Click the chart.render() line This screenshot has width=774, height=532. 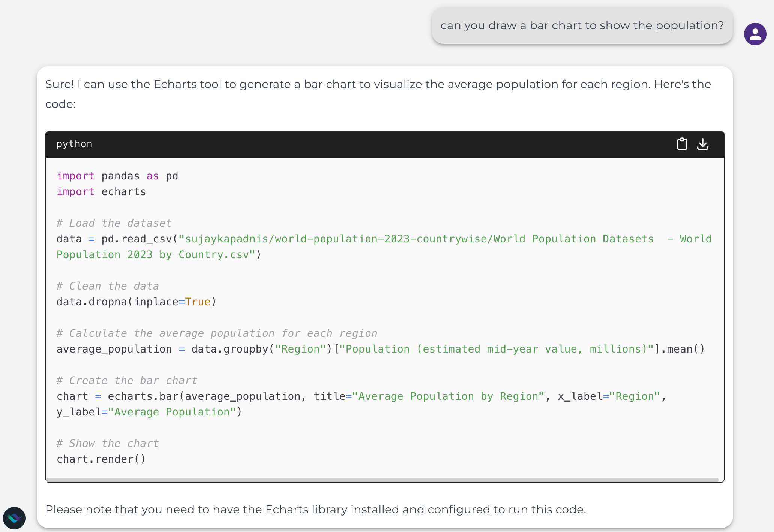click(x=101, y=459)
